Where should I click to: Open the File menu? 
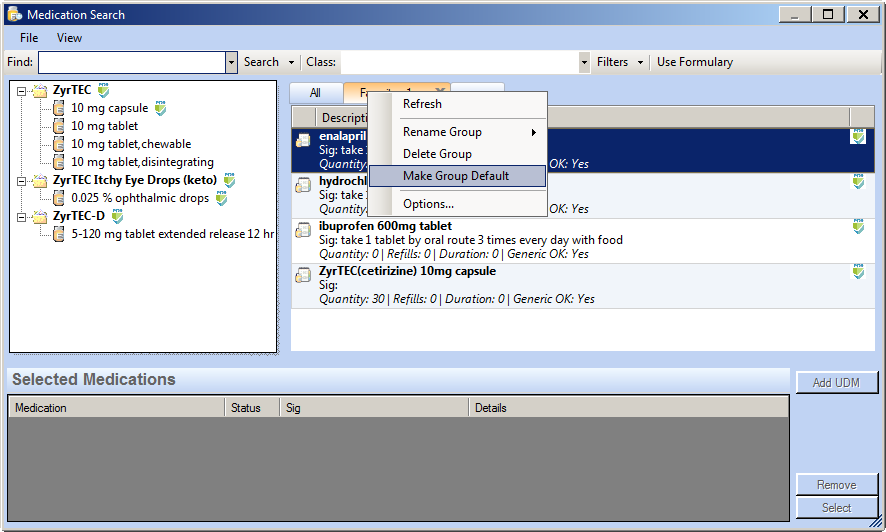pos(29,38)
